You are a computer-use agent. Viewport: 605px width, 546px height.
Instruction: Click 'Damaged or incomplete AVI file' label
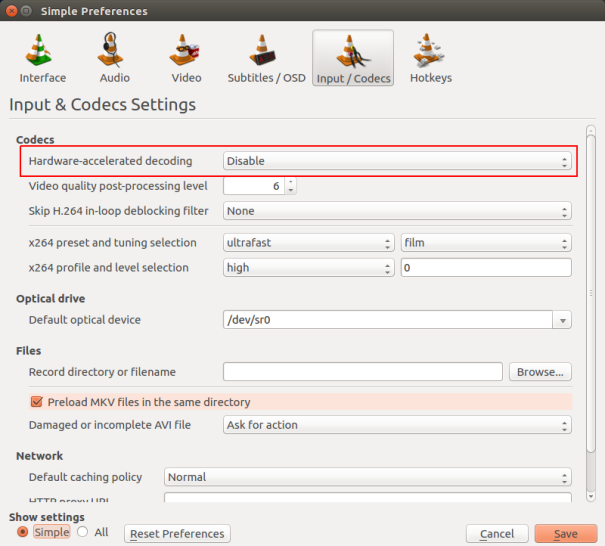(x=110, y=425)
